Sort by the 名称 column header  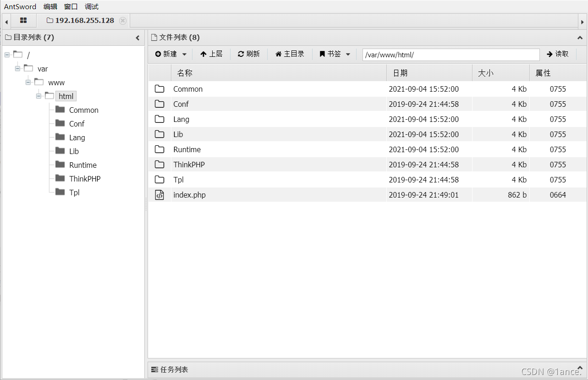coord(279,73)
